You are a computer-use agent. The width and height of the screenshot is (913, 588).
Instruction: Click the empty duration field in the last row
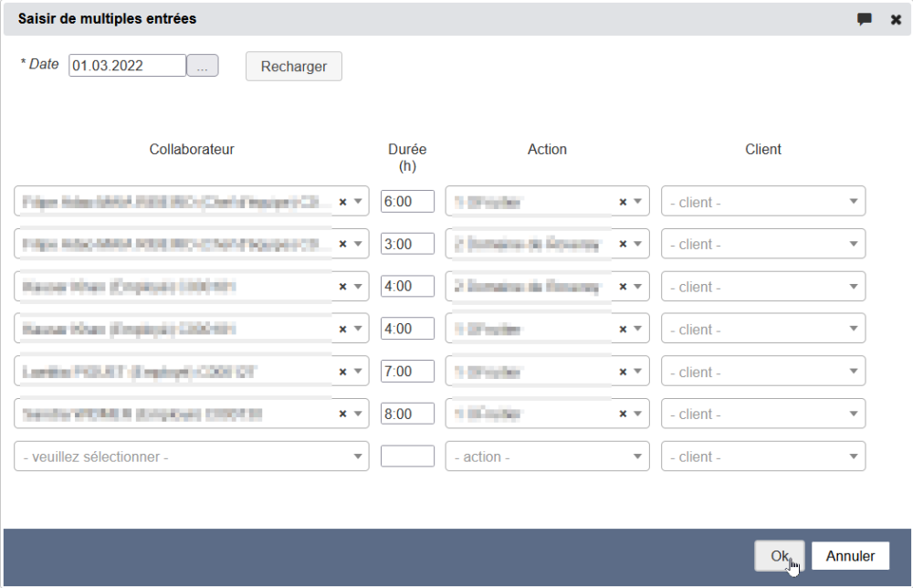click(407, 457)
